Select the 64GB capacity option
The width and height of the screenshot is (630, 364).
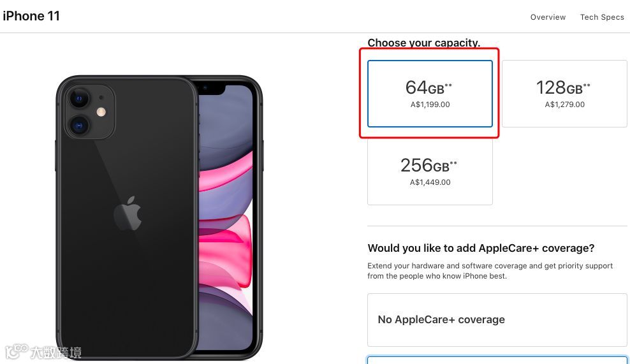[430, 94]
